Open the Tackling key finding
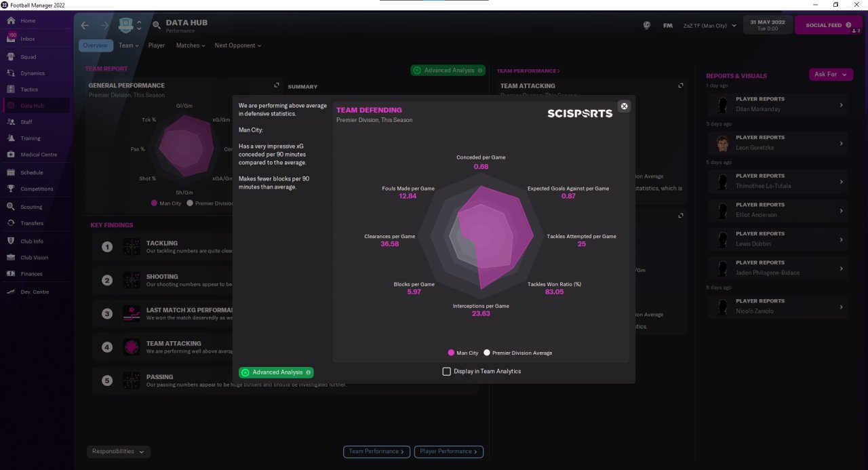Screen dimensions: 868x470 [x=163, y=247]
